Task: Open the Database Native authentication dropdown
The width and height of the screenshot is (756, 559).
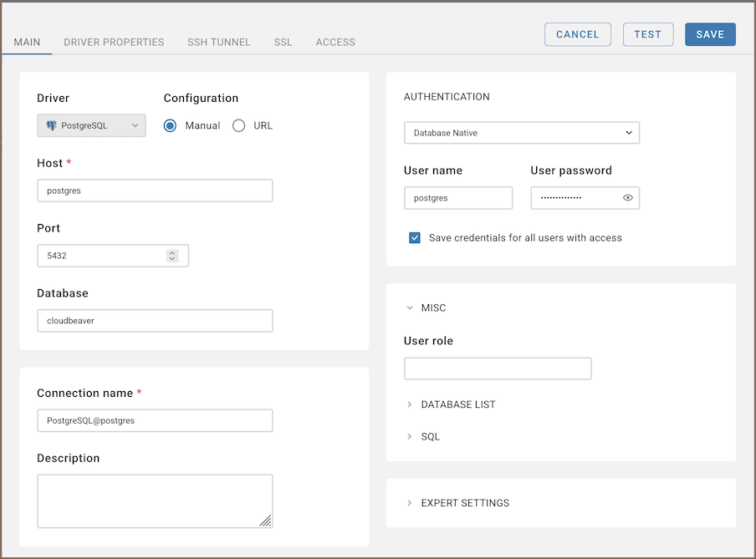Action: click(521, 133)
